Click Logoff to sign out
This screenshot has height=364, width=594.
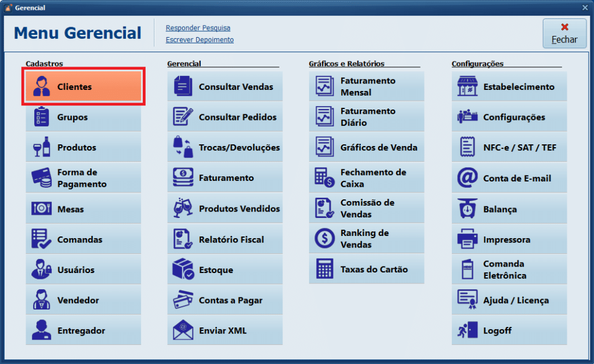[x=509, y=330]
